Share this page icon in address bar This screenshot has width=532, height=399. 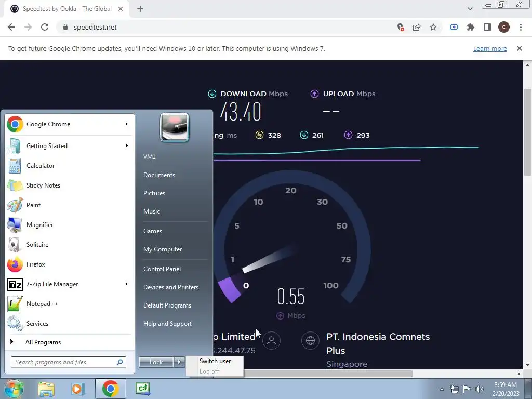[x=417, y=27]
